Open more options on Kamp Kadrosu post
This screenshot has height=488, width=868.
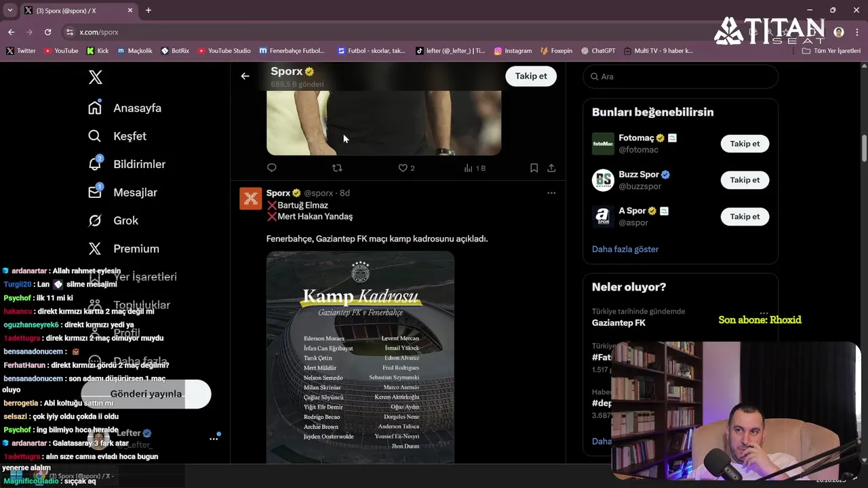tap(551, 193)
